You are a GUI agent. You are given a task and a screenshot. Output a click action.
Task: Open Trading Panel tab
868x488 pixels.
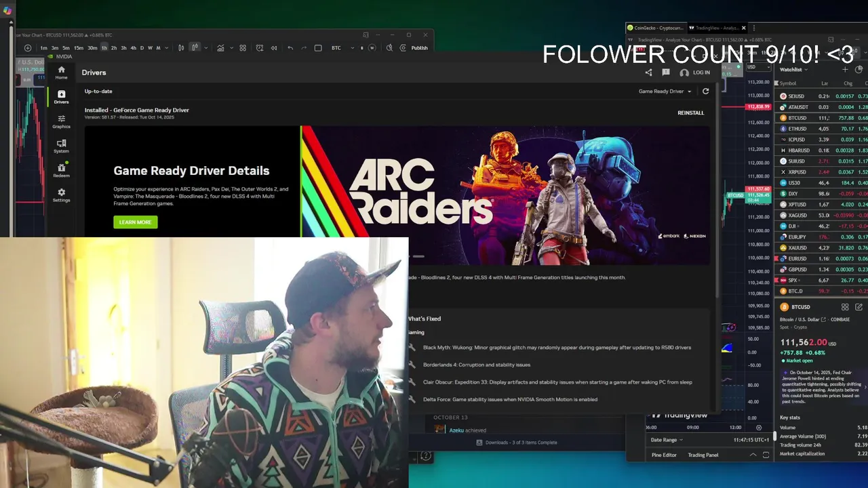703,455
